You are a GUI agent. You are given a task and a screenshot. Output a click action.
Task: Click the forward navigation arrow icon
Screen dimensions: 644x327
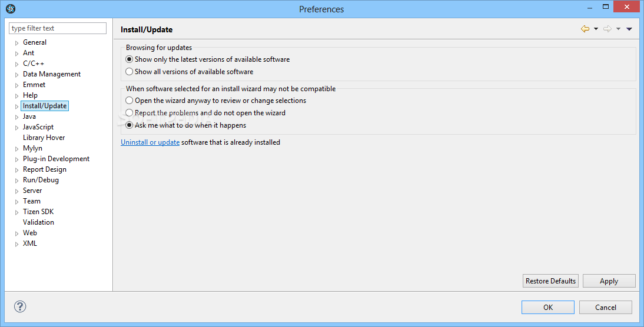pos(607,29)
